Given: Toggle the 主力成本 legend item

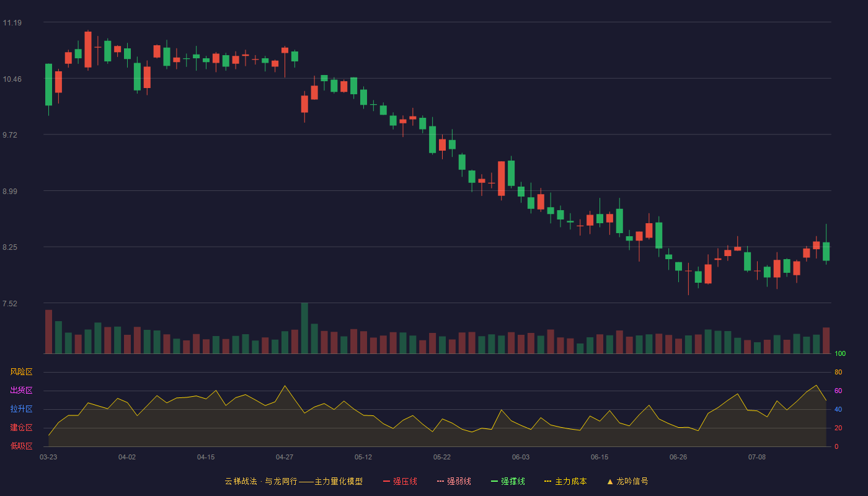Looking at the screenshot, I should 565,481.
